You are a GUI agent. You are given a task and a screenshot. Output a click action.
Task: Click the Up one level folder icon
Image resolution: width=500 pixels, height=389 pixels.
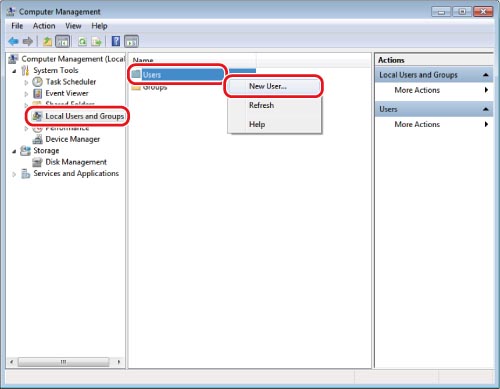coord(48,42)
